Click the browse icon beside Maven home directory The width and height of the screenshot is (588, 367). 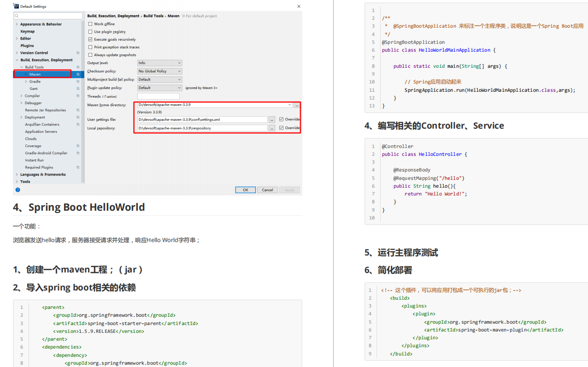pyautogui.click(x=296, y=105)
